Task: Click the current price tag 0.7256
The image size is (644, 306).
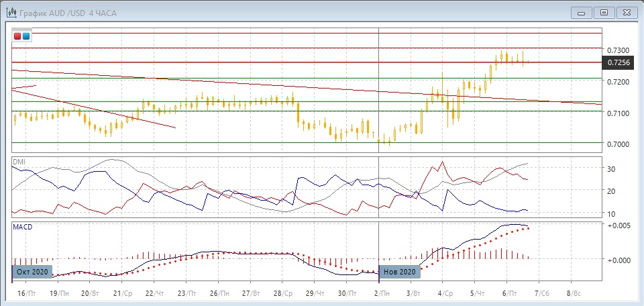Action: (x=619, y=62)
